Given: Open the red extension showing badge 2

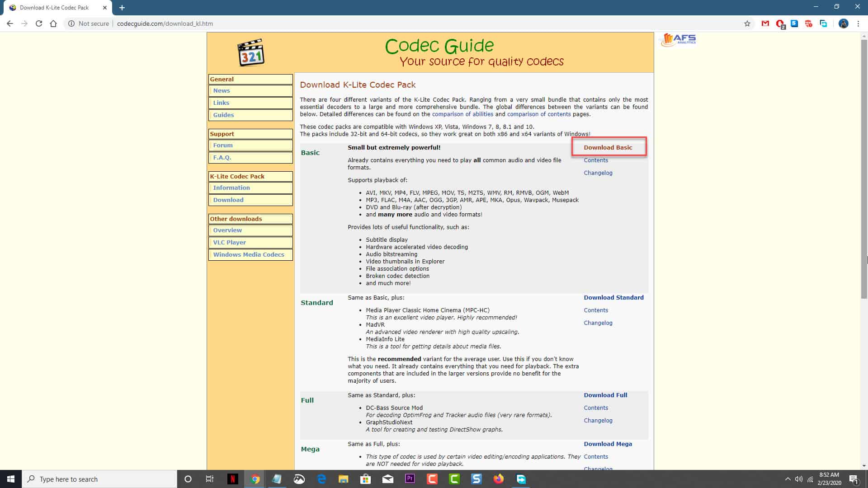Looking at the screenshot, I should [780, 24].
